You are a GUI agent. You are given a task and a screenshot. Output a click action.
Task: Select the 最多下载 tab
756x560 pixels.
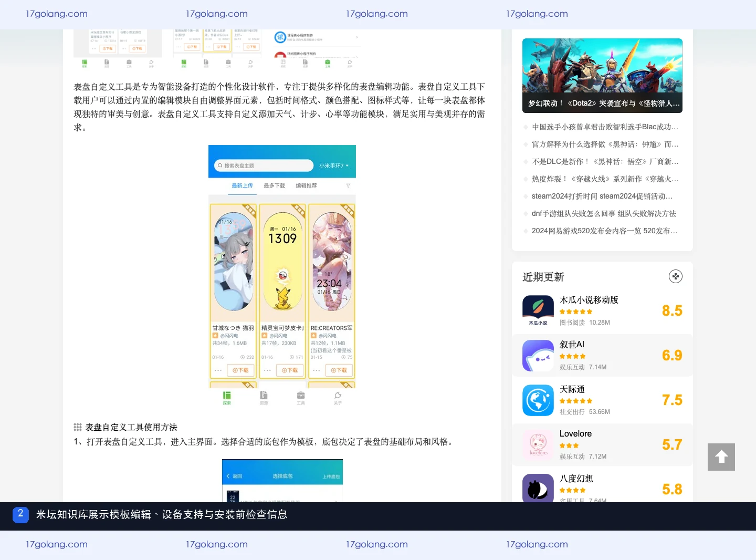pos(274,186)
